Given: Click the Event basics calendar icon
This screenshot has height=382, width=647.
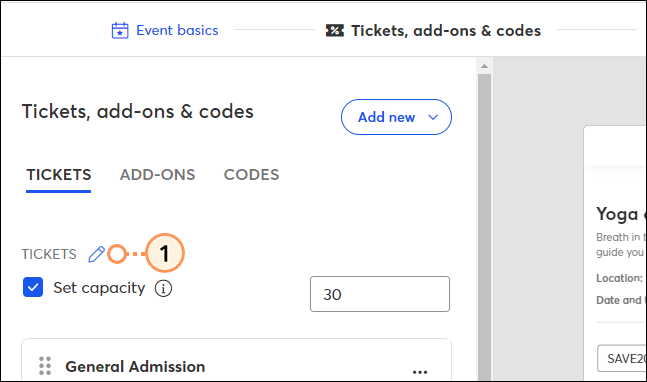Looking at the screenshot, I should (120, 31).
